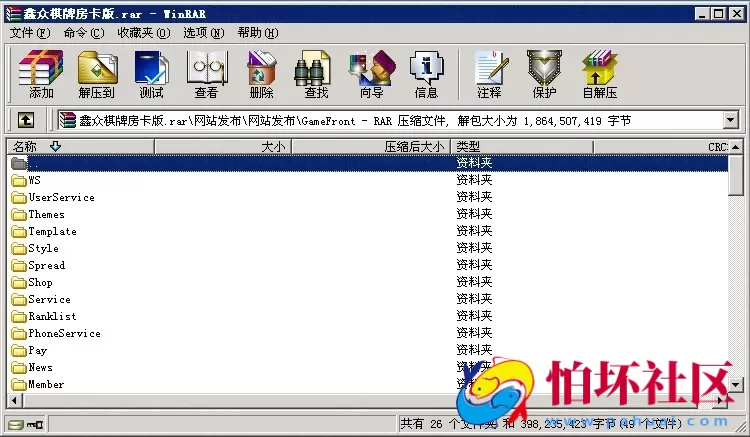The height and width of the screenshot is (437, 750).
Task: Sort by Size (大小) column header
Action: click(x=223, y=147)
